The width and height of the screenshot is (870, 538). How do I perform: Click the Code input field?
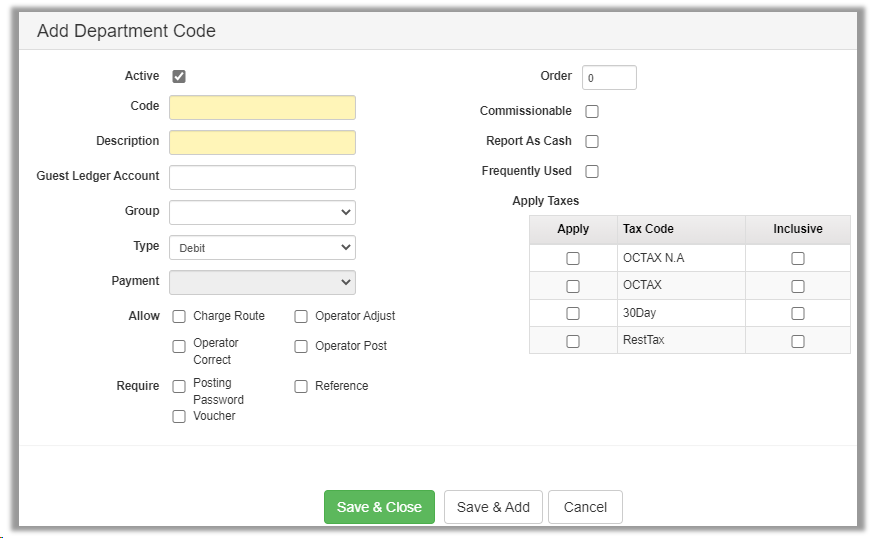tap(262, 108)
